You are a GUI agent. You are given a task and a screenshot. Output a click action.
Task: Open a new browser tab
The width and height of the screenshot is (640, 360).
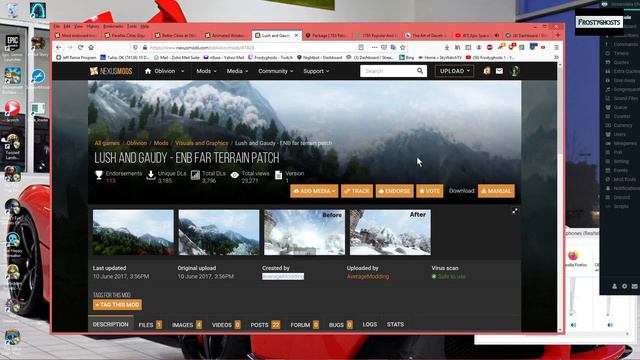(x=558, y=36)
